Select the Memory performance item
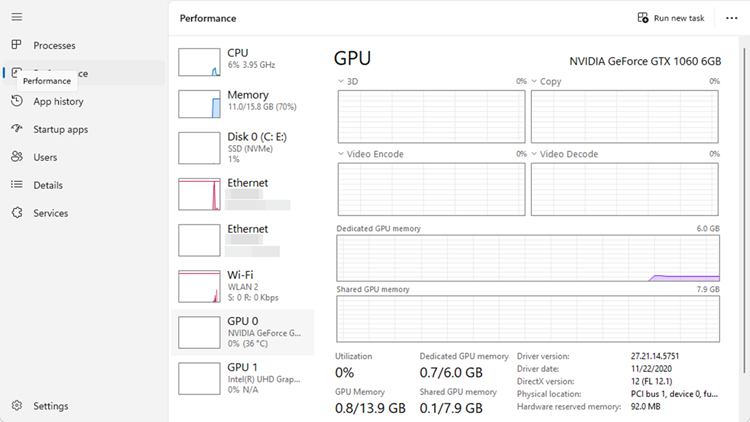Screen dimensions: 750x422 click(x=243, y=104)
